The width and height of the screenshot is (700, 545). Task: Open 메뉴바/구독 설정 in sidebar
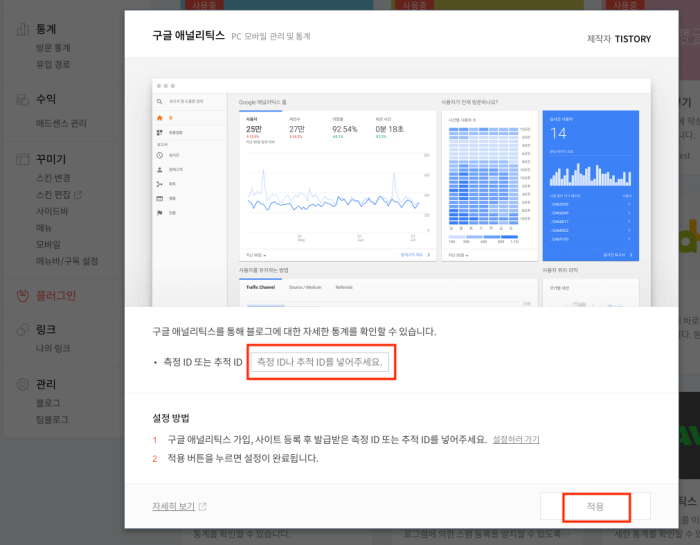click(x=67, y=261)
